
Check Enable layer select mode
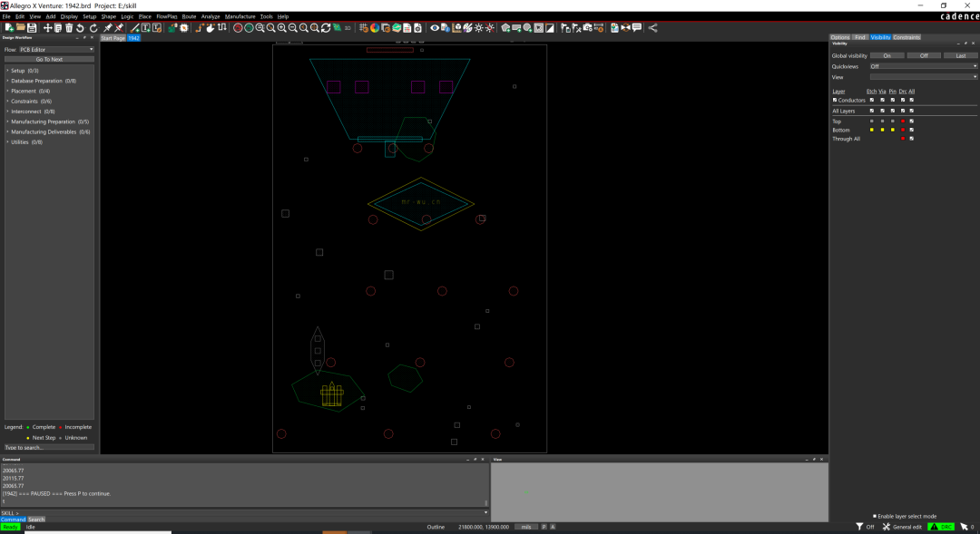[x=875, y=516]
